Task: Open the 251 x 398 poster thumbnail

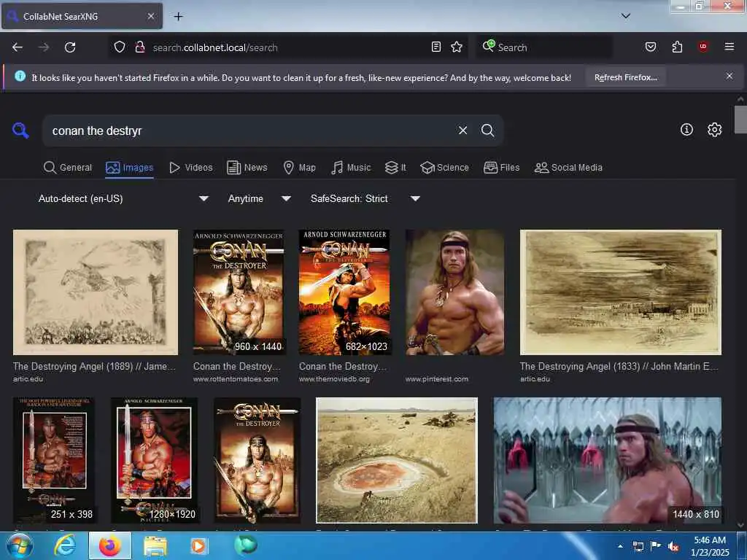Action: pyautogui.click(x=54, y=461)
